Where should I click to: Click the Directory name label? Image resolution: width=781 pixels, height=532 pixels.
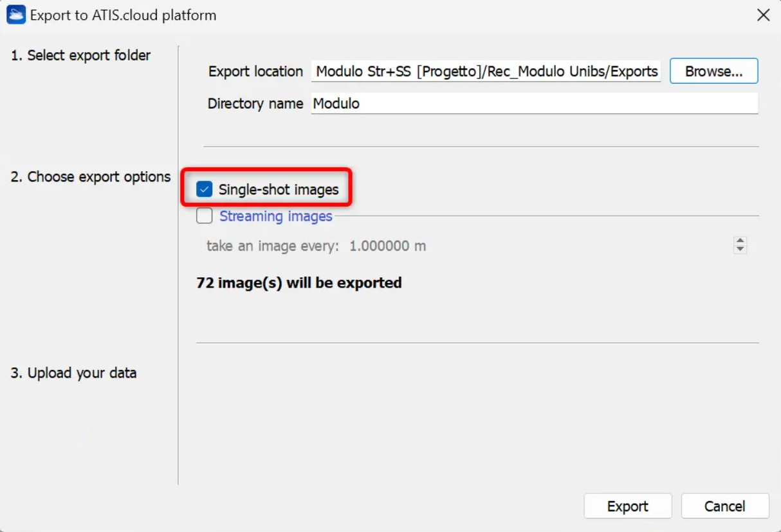pos(255,104)
